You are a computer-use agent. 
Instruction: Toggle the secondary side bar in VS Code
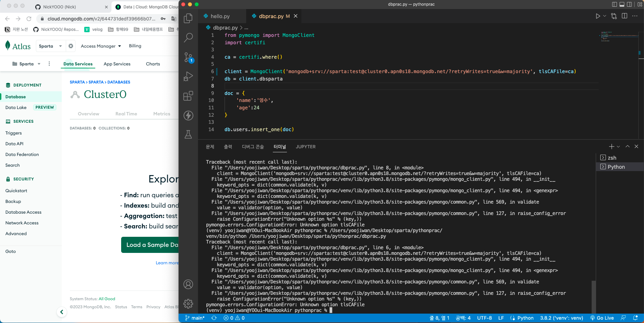[x=630, y=4]
